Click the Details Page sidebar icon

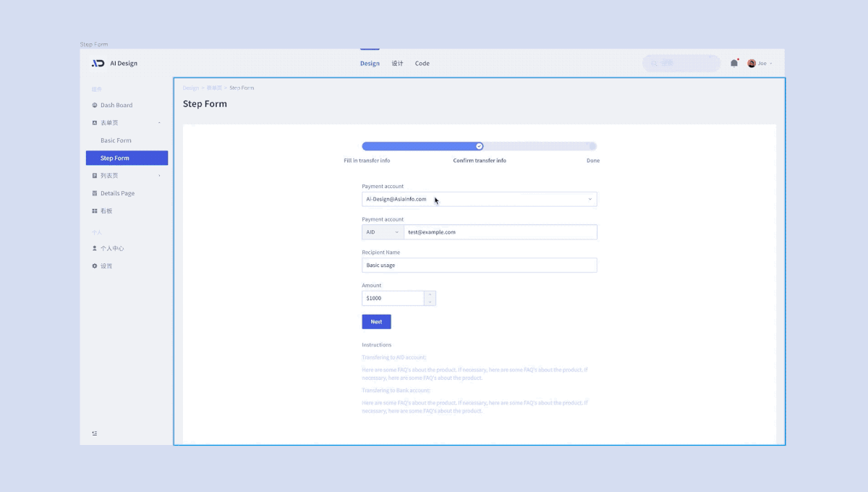(x=95, y=193)
